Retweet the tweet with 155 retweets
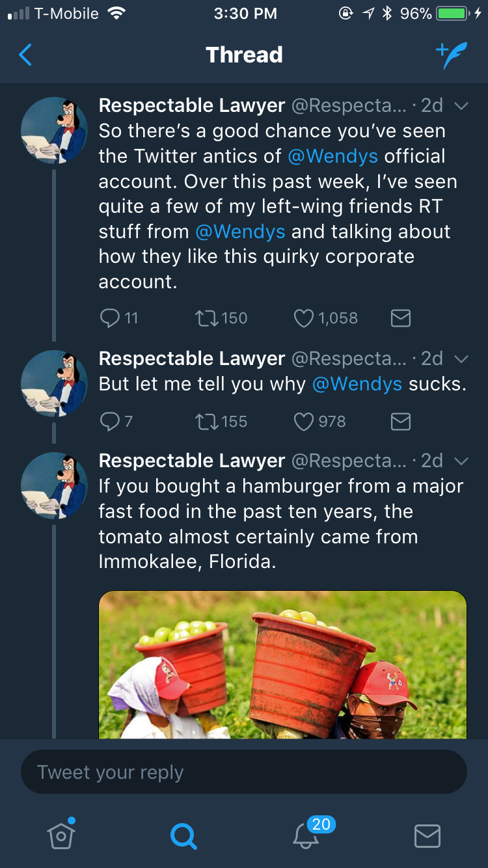488x868 pixels. pyautogui.click(x=207, y=422)
